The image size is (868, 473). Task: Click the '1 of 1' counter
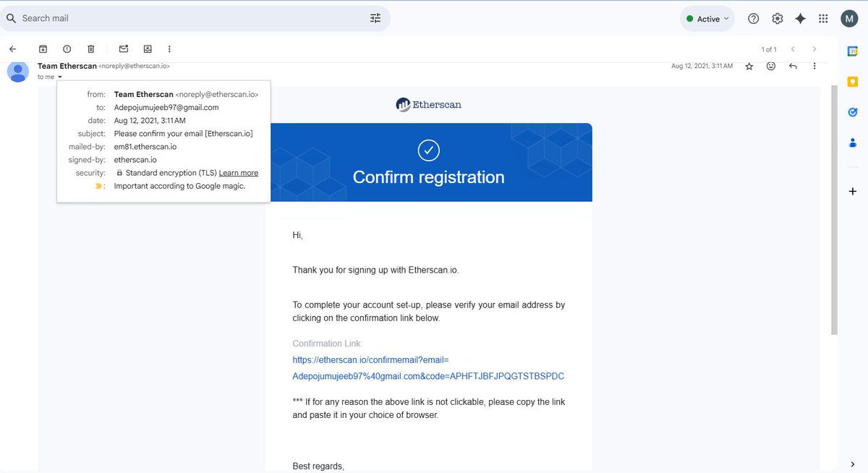pos(769,49)
